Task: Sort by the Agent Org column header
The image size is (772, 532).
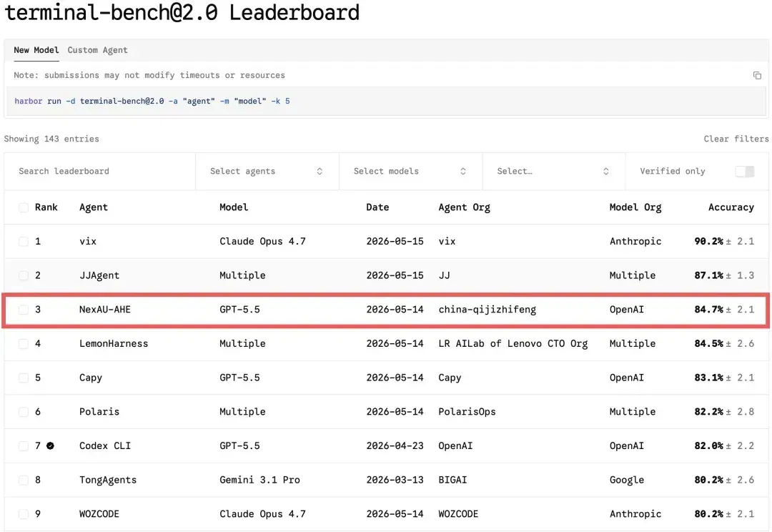Action: click(x=465, y=207)
